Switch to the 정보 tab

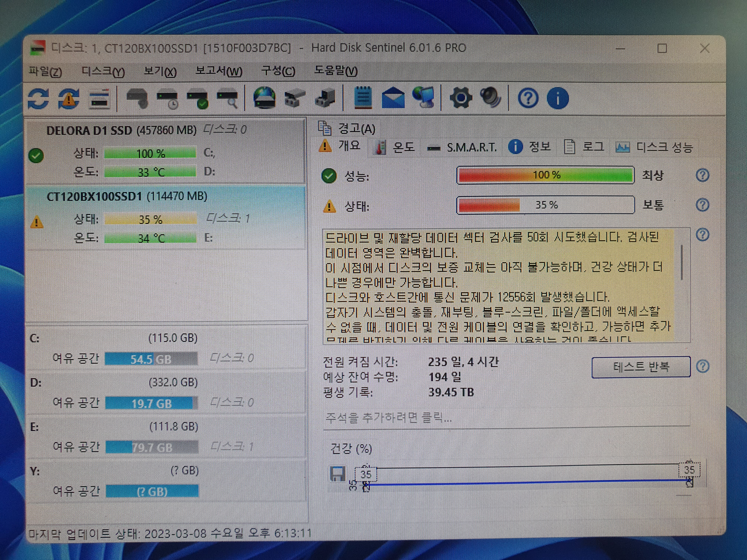coord(529,147)
